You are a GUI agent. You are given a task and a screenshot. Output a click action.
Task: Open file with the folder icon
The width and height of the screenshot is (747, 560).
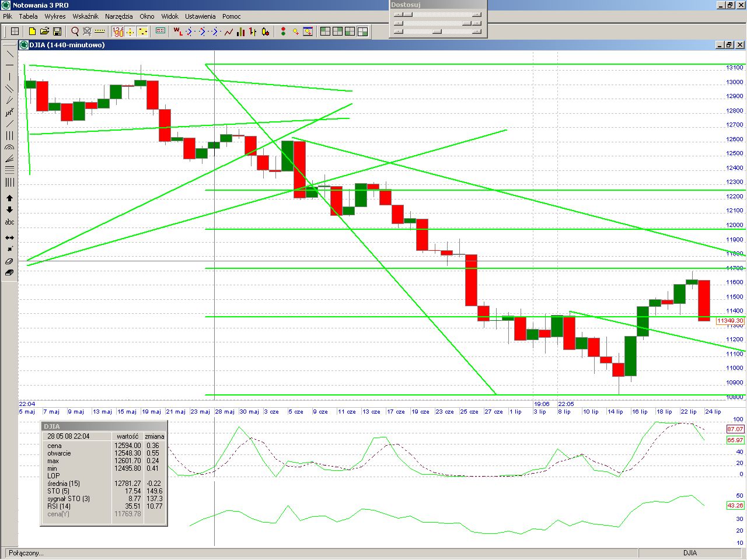[44, 32]
